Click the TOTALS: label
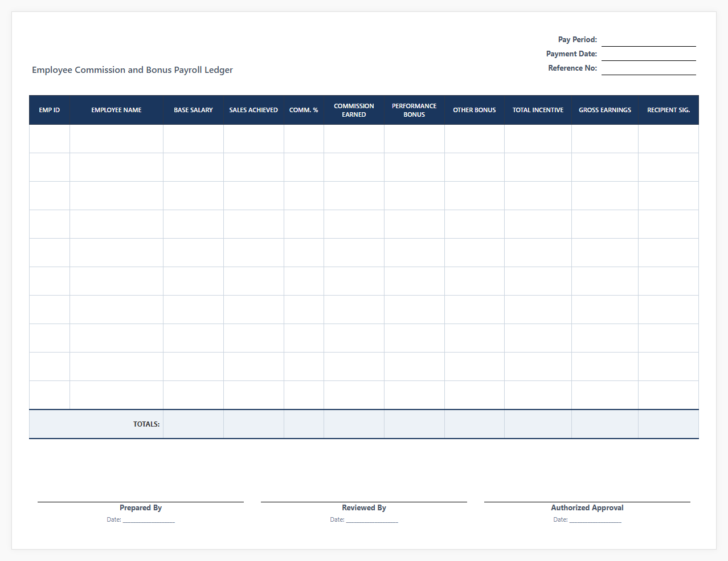728x561 pixels. point(146,424)
